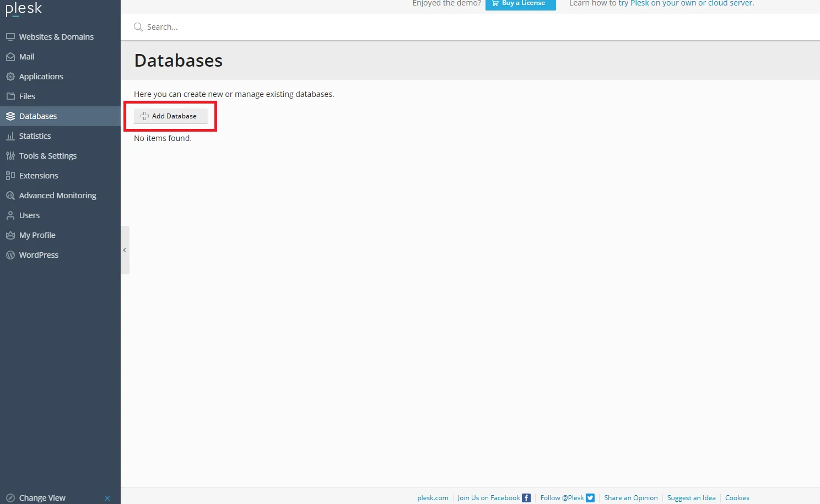Open the Facebook icon in footer
820x504 pixels.
click(x=526, y=498)
